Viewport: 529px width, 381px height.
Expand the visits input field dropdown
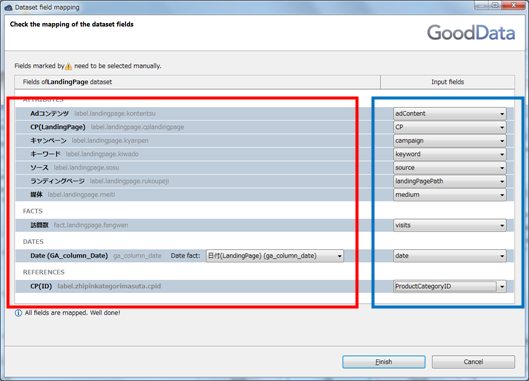(450, 225)
